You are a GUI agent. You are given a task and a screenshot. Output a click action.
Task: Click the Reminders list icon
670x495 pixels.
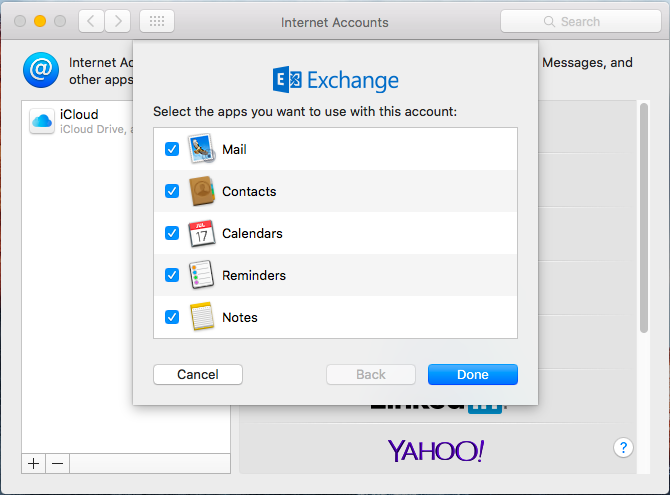pos(202,275)
